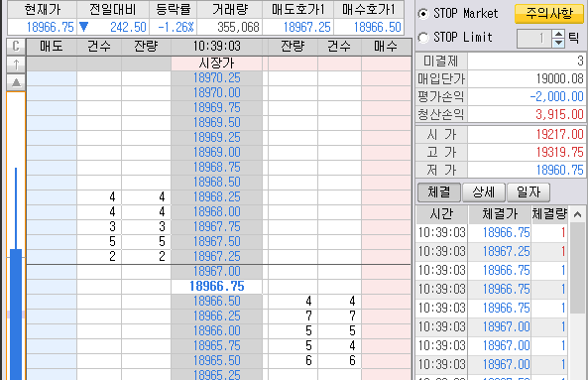Click the 매입단가 value 19000.08
The image size is (588, 380).
click(560, 79)
